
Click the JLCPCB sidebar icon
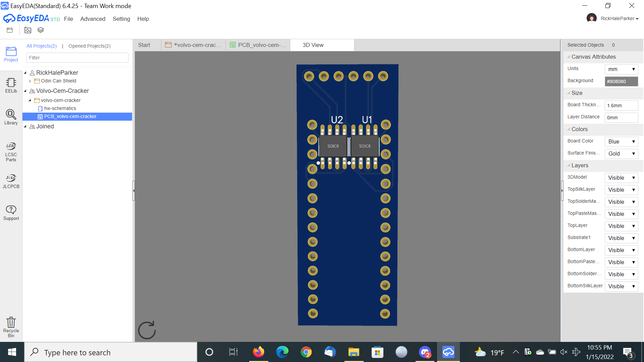tap(11, 181)
